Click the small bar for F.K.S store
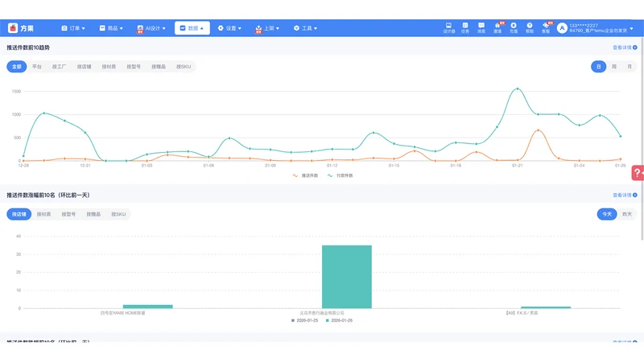 point(546,307)
